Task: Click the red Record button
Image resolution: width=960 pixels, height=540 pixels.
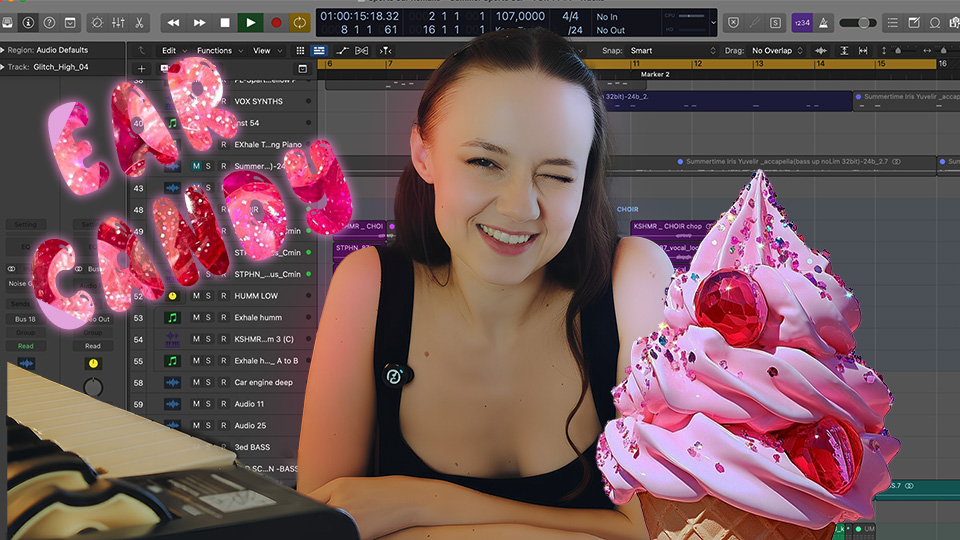Action: coord(276,22)
